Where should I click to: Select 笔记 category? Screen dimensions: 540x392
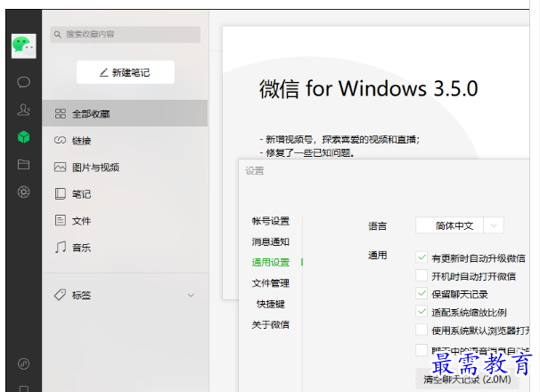[125, 194]
